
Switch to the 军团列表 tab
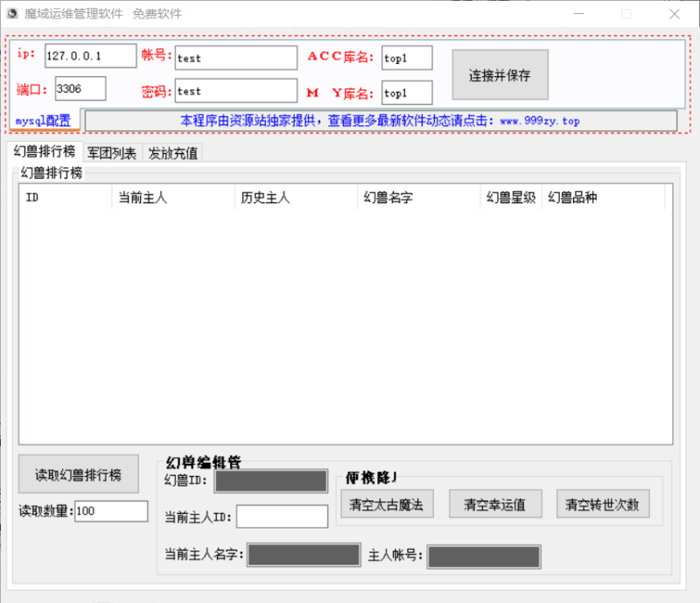(112, 153)
